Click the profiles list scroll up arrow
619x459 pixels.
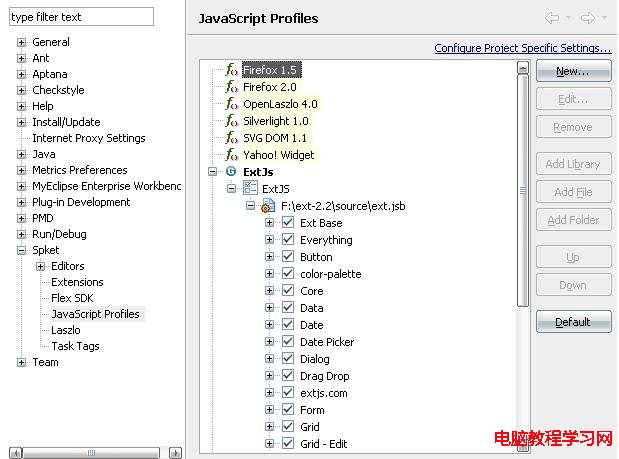523,68
